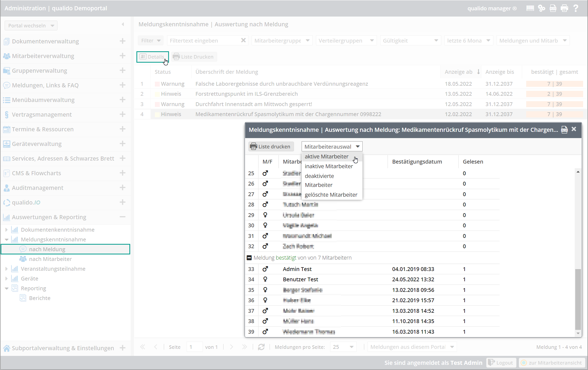This screenshot has width=588, height=370.
Task: Open Auditmanagement section
Action: (65, 188)
